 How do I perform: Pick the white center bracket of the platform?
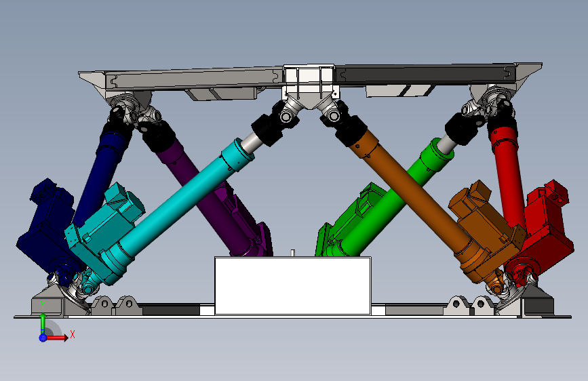point(309,81)
